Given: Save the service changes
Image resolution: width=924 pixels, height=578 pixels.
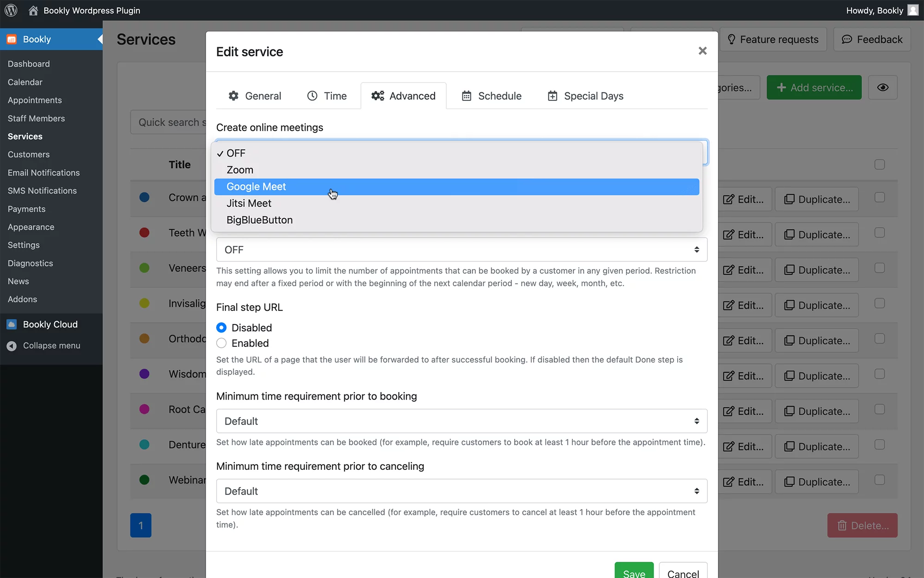Looking at the screenshot, I should (x=634, y=571).
